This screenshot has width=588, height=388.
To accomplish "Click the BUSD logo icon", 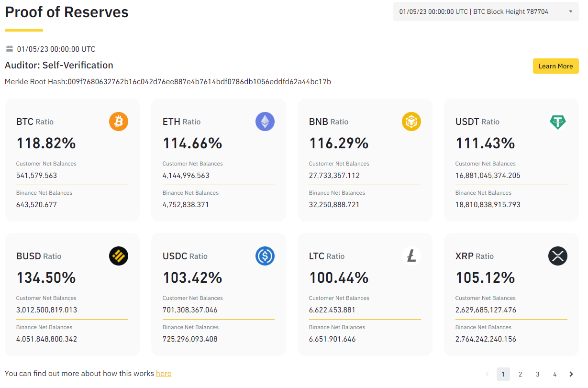I will (x=119, y=256).
